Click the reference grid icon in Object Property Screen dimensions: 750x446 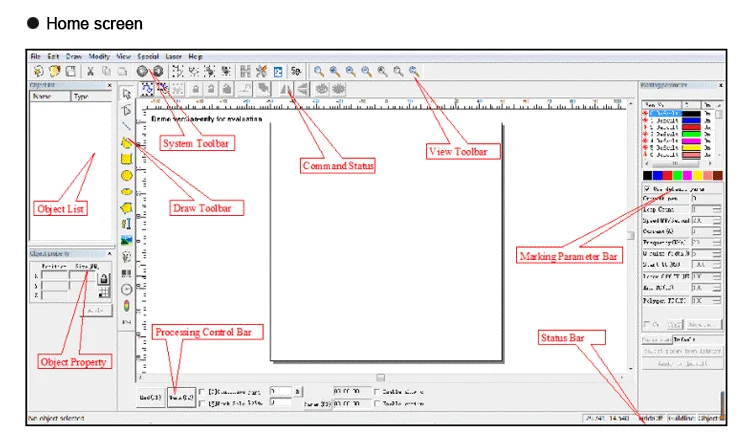click(x=103, y=293)
